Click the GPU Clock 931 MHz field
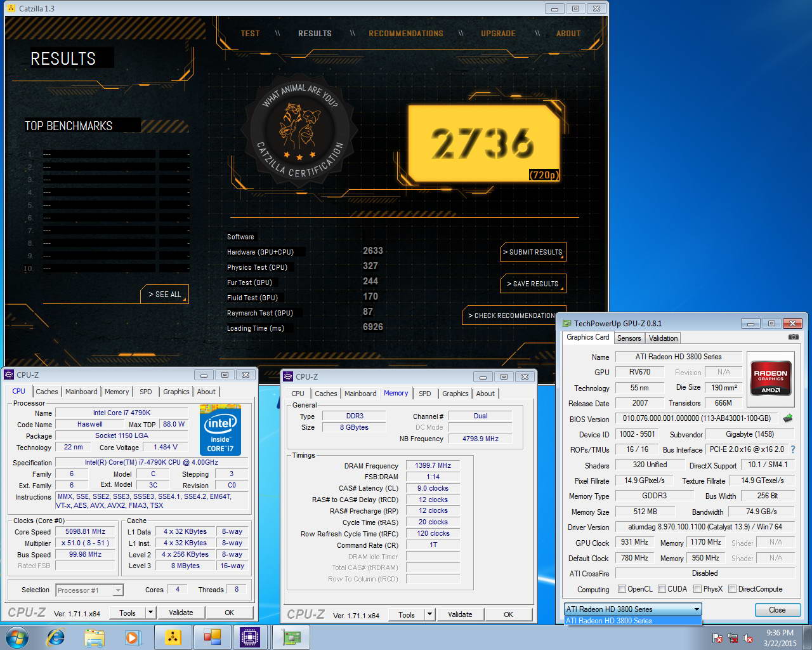 (634, 543)
